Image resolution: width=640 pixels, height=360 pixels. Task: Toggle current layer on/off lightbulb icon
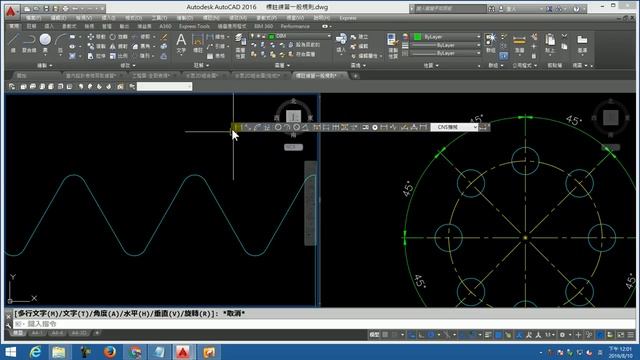[253, 36]
